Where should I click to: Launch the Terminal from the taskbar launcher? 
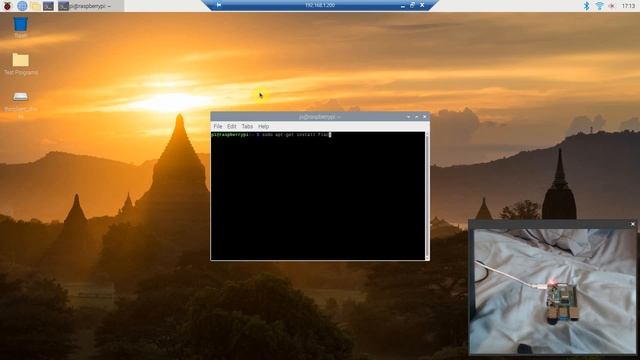tap(48, 6)
